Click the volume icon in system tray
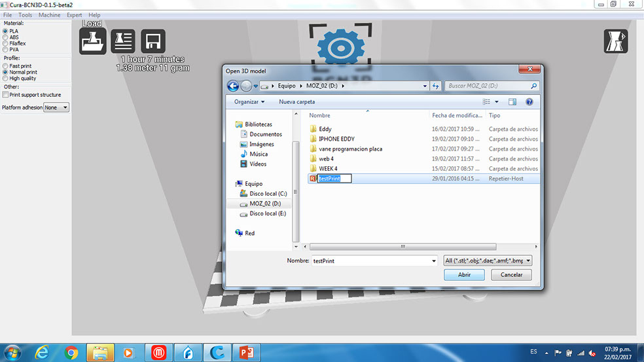Screen dimensions: 644x362 [x=592, y=353]
